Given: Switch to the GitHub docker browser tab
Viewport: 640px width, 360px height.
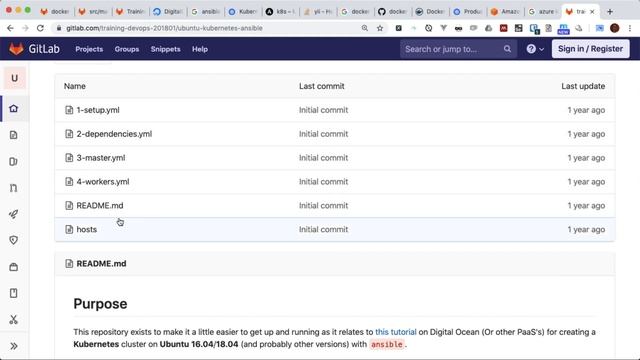Looking at the screenshot, I should pyautogui.click(x=392, y=11).
